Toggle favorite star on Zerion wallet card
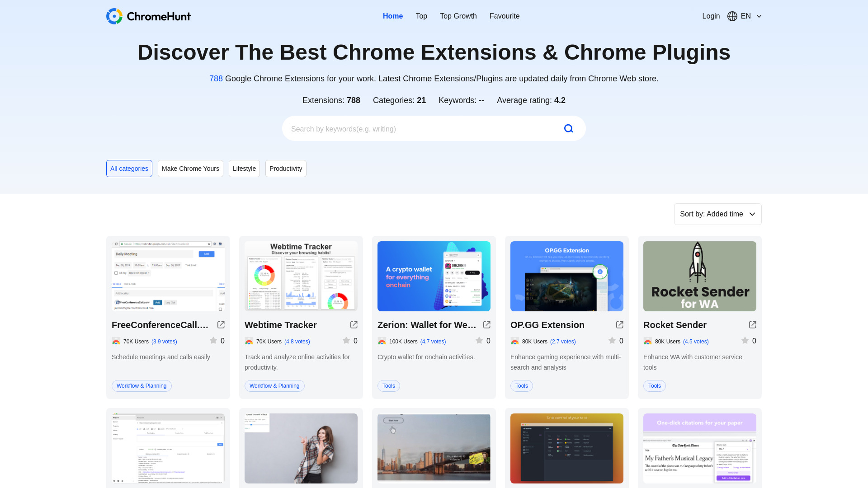Viewport: 868px width, 488px height. click(x=479, y=340)
